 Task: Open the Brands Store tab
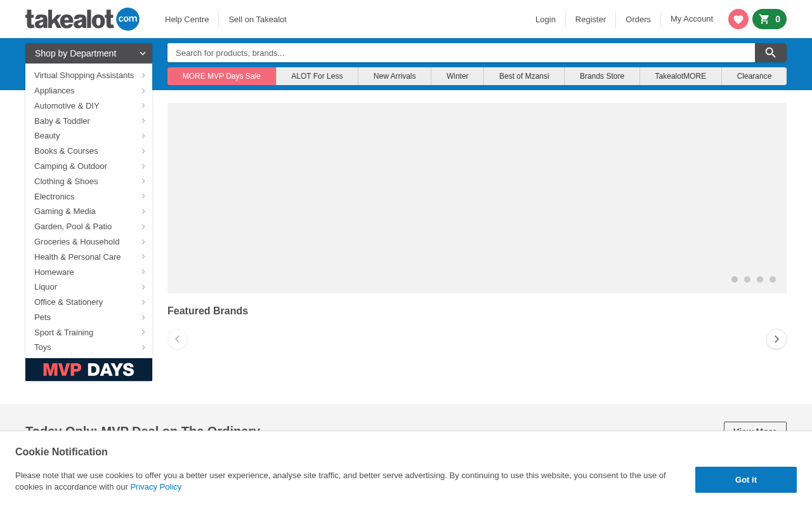coord(602,76)
